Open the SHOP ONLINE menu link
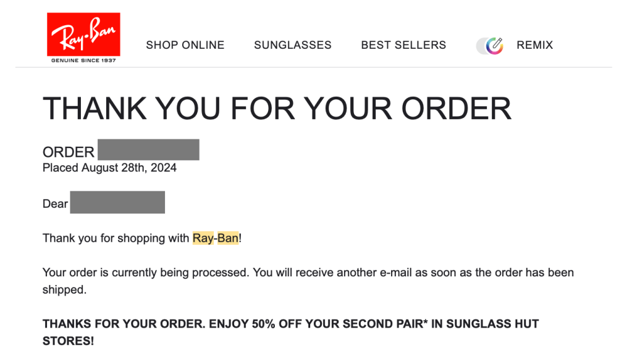 pyautogui.click(x=185, y=45)
